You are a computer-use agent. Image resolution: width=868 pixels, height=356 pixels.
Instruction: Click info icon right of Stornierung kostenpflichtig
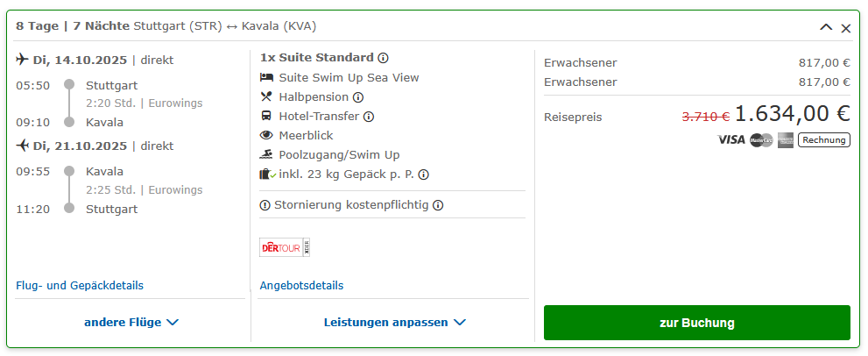[438, 205]
